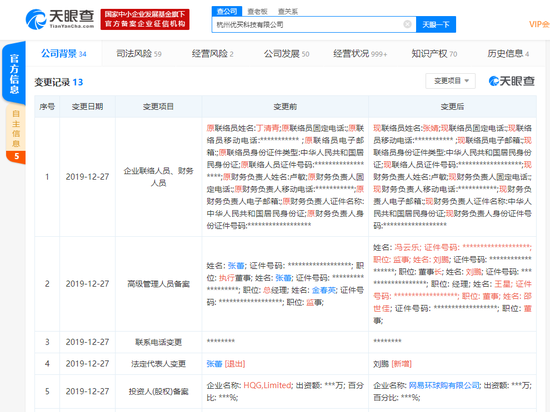The width and height of the screenshot is (550, 412).
Task: Open the Tianyancha logo homepage
Action: click(x=60, y=19)
